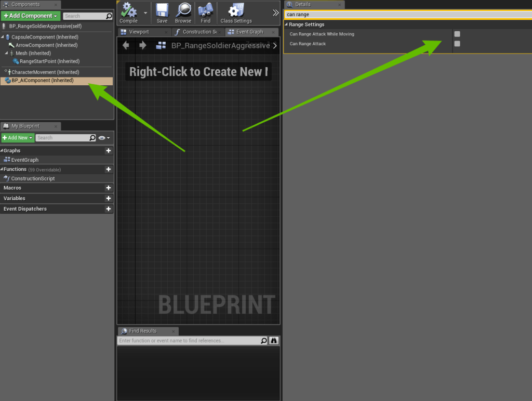The width and height of the screenshot is (532, 401).
Task: Select the Macros section header
Action: pyautogui.click(x=12, y=188)
